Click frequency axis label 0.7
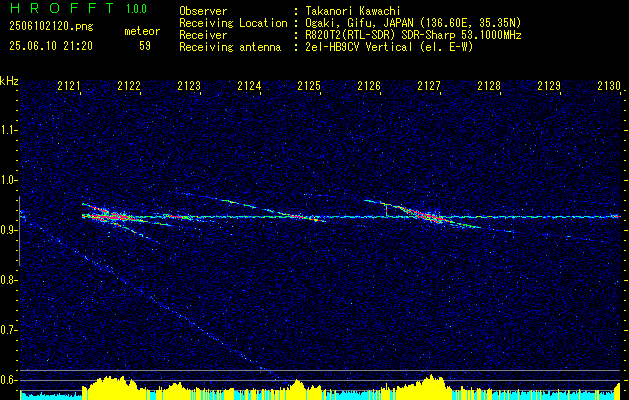The width and height of the screenshot is (629, 400). tap(9, 330)
